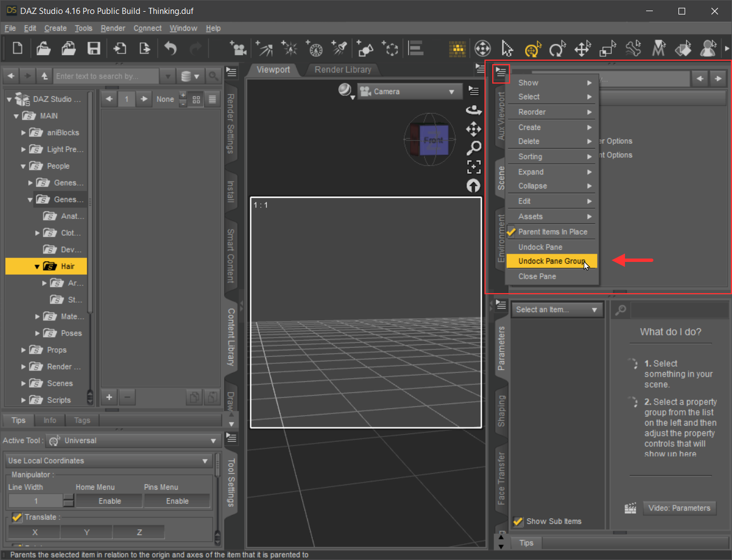The width and height of the screenshot is (732, 560).
Task: Click the Undo arrow in toolbar
Action: tap(171, 48)
